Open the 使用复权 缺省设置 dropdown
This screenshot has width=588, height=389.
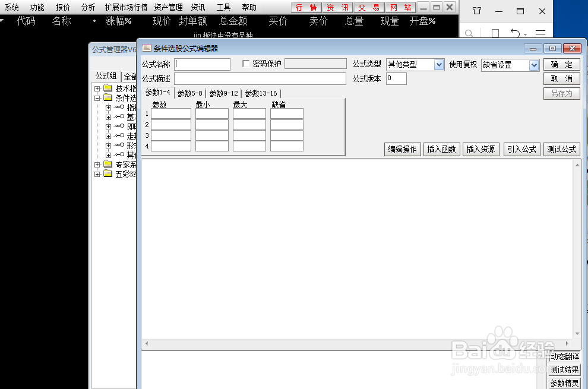(x=533, y=64)
